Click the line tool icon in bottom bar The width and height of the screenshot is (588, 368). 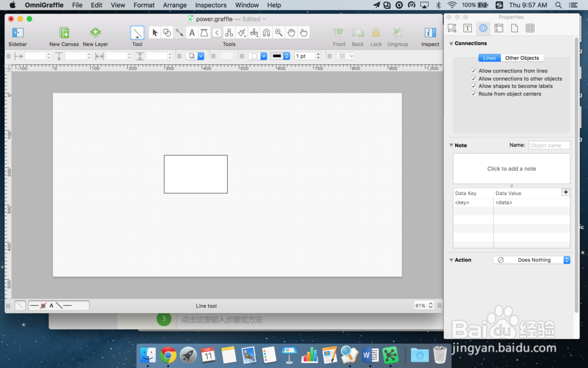tap(20, 305)
